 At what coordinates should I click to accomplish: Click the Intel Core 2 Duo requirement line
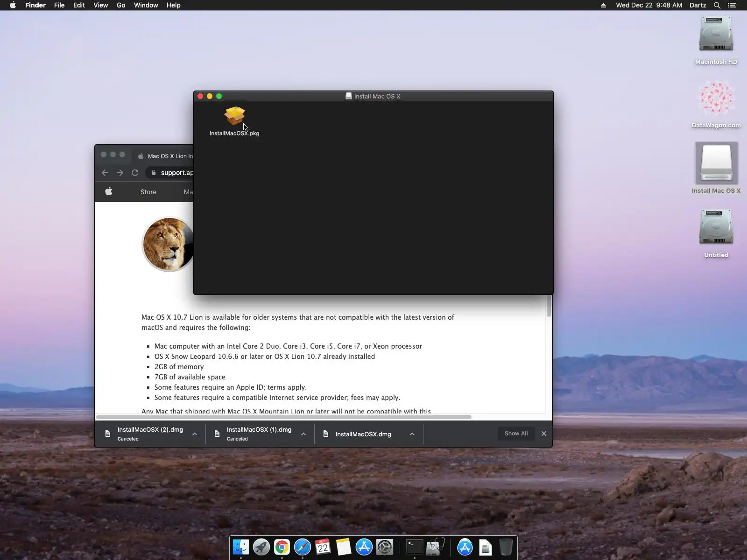click(x=288, y=346)
